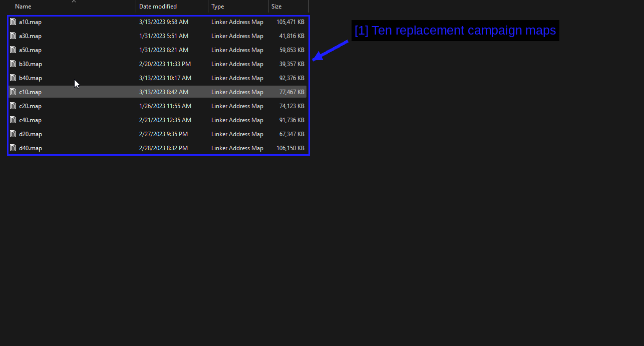Click the date 3/13/2023 9:58 AM
The height and width of the screenshot is (346, 644).
tap(164, 22)
